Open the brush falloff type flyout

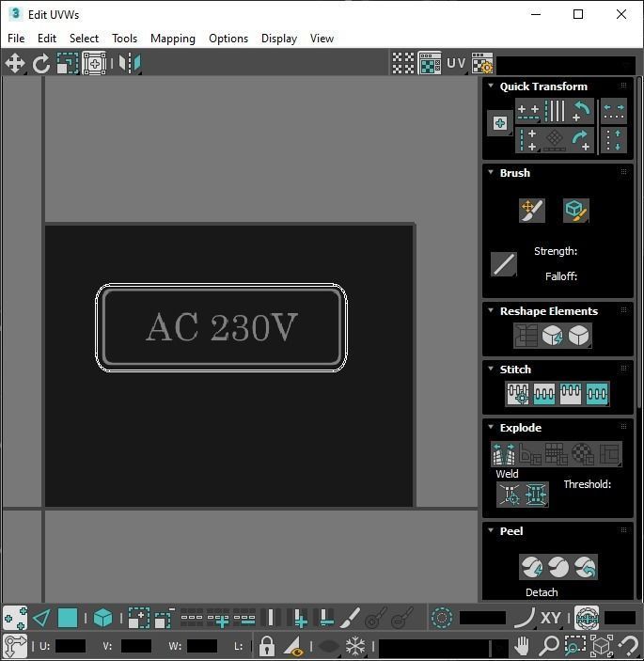(504, 264)
